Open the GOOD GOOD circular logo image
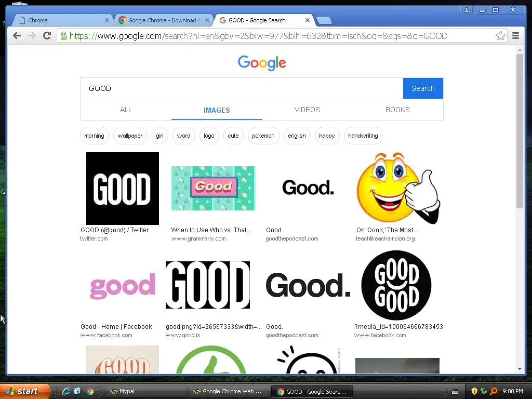 pos(396,285)
